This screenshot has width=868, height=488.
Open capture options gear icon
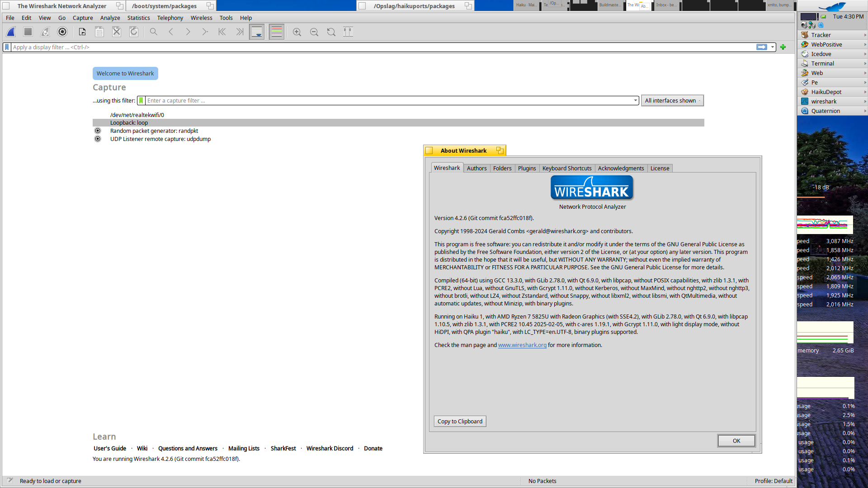coord(62,32)
